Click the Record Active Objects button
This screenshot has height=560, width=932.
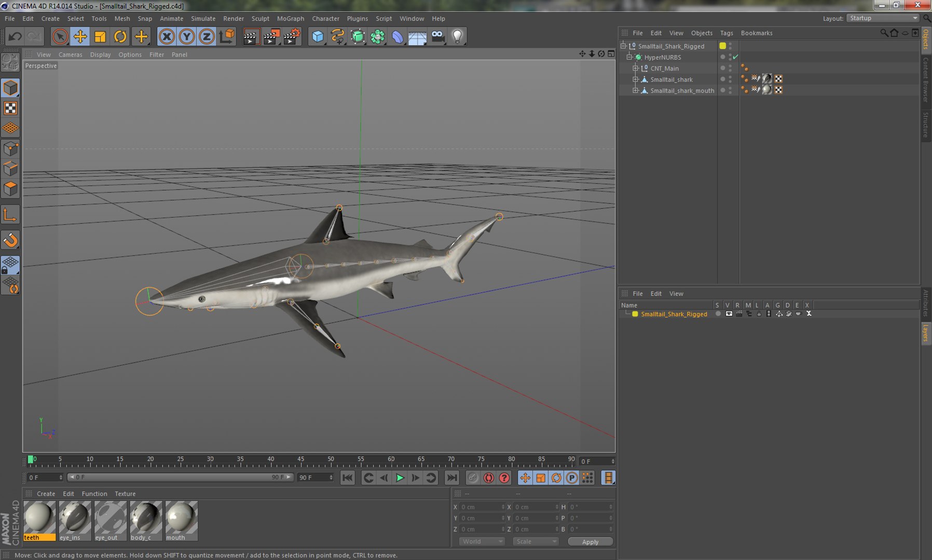click(x=473, y=478)
